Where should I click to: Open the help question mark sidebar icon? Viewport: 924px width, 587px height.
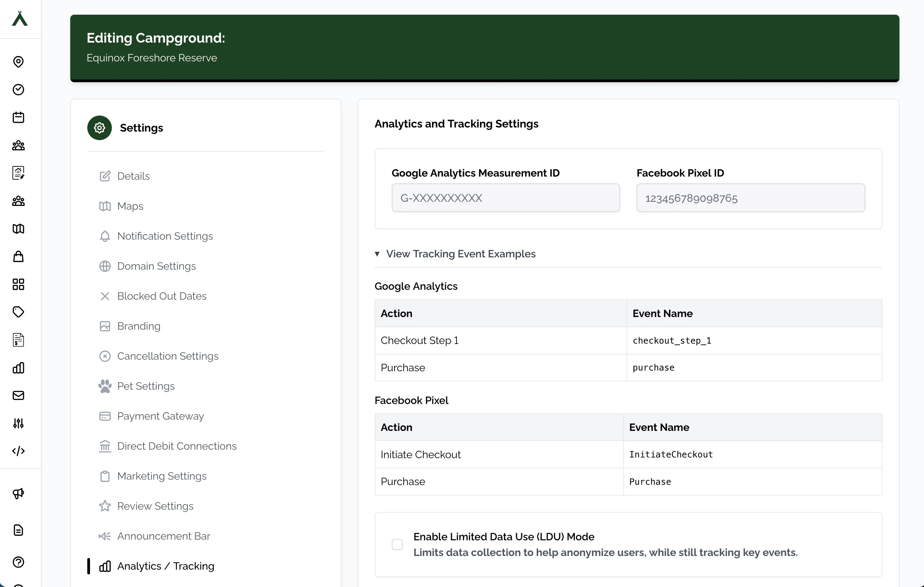coord(18,562)
